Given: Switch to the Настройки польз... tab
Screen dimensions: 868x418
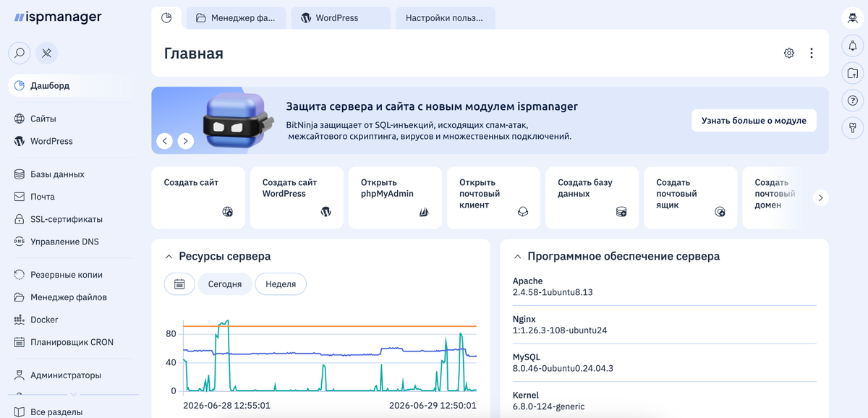Looking at the screenshot, I should (445, 18).
